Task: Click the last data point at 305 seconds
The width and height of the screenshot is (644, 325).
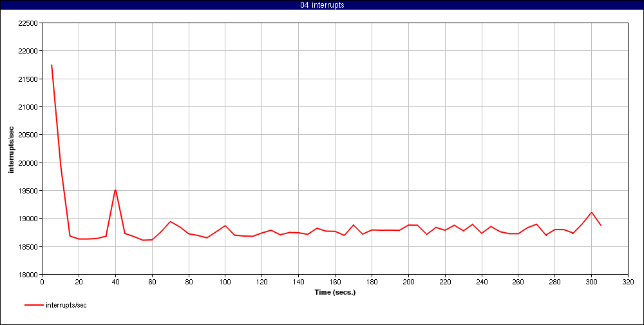Action: click(600, 225)
